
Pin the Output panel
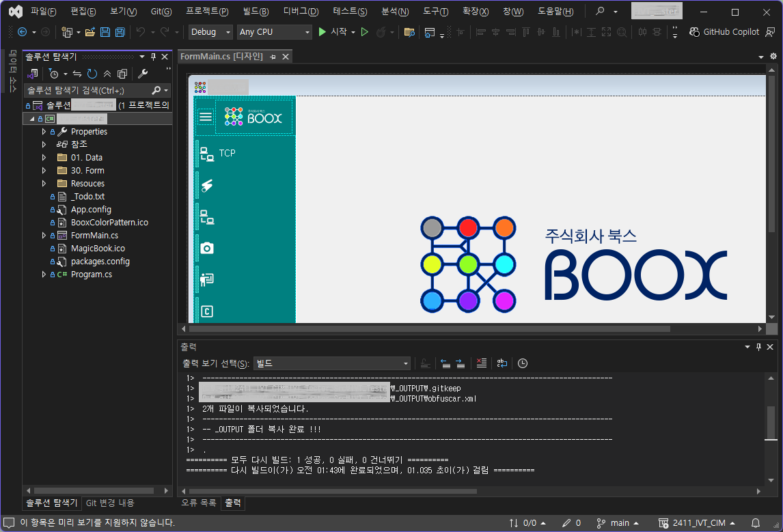[x=758, y=347]
